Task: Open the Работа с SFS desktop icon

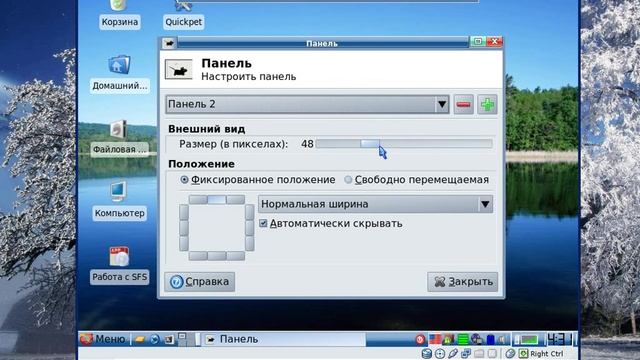Action: 119,265
